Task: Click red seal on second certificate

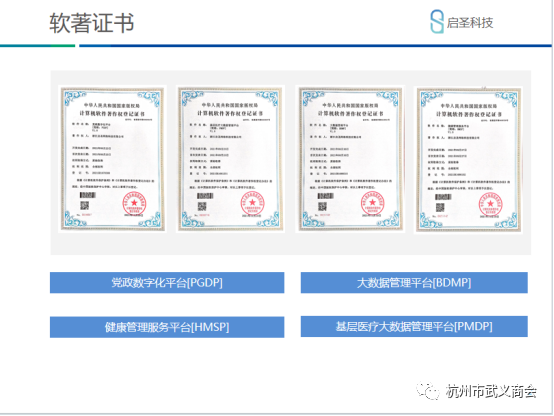Action: (252, 203)
